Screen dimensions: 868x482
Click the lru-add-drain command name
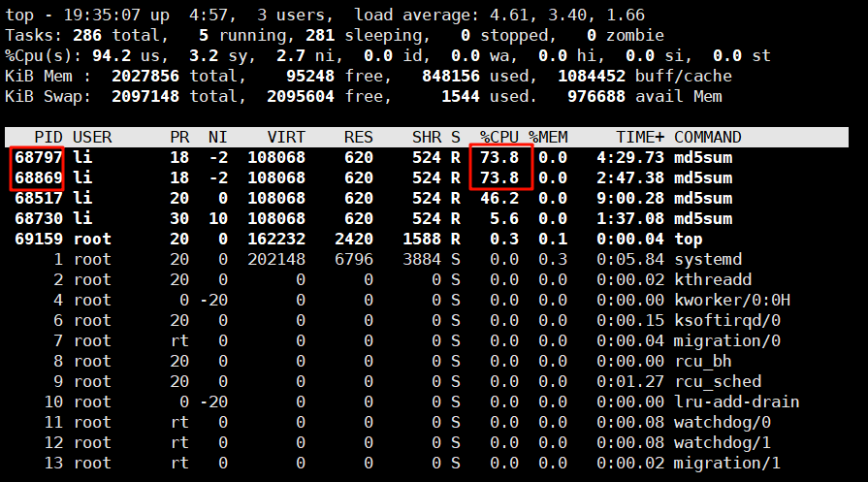[x=737, y=402]
